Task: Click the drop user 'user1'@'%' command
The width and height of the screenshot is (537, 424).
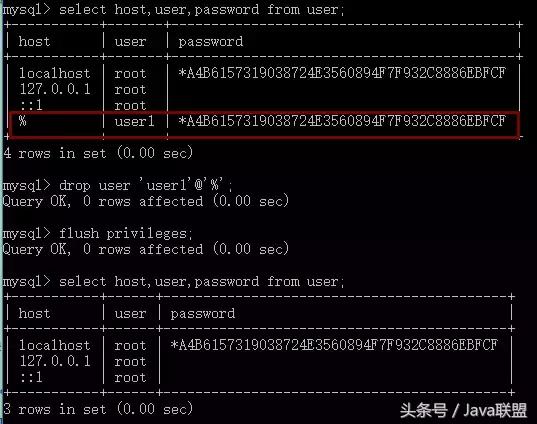Action: 146,185
